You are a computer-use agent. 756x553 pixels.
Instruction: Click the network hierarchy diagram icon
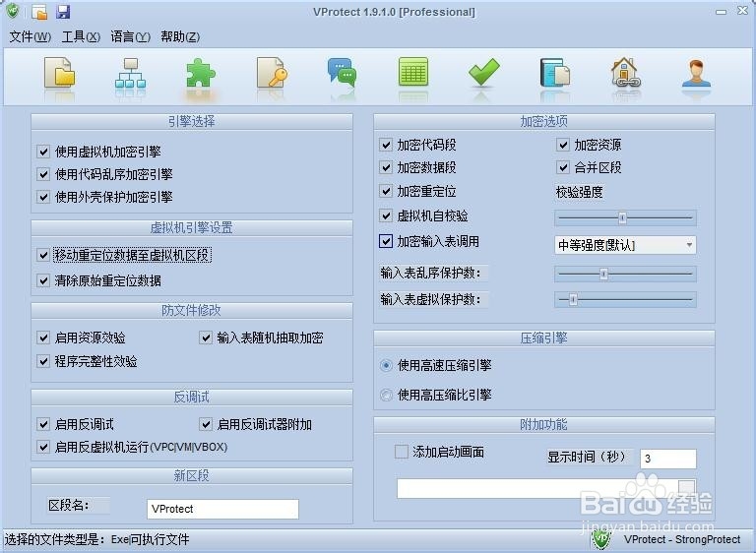pos(130,73)
